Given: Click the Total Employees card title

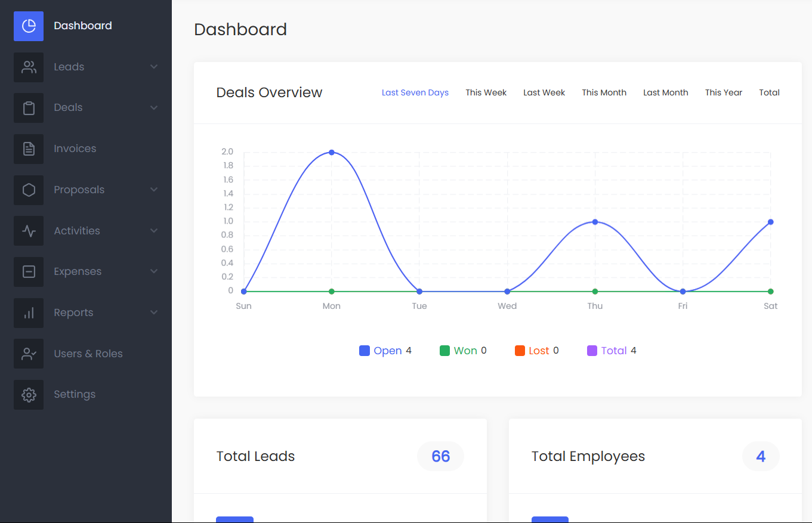Looking at the screenshot, I should (x=588, y=456).
